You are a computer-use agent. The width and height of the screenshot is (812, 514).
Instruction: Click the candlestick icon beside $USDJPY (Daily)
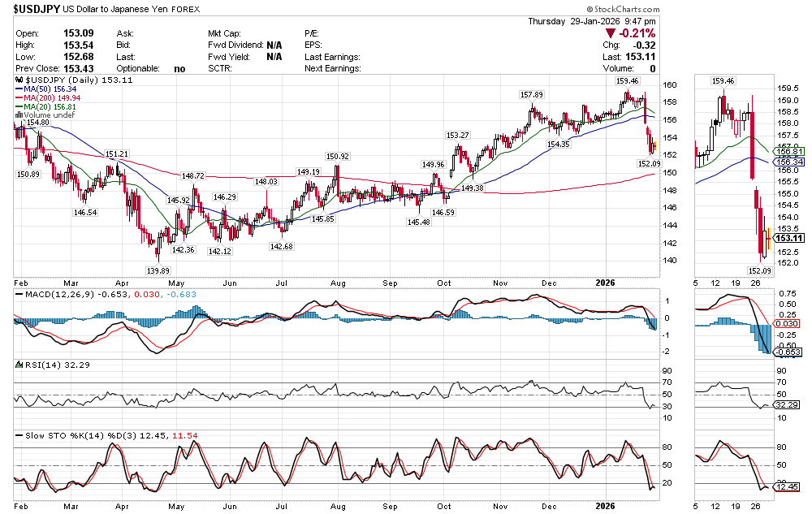19,81
